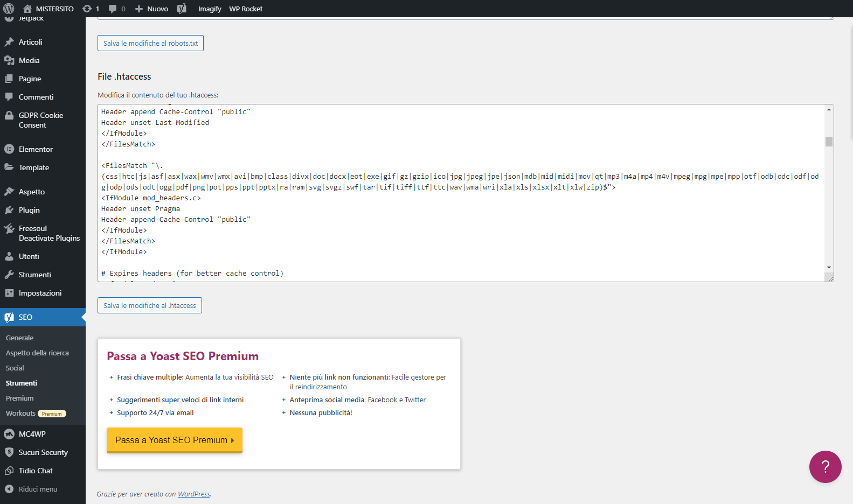853x504 pixels.
Task: Click the Pagine icon in the sidebar
Action: click(9, 79)
